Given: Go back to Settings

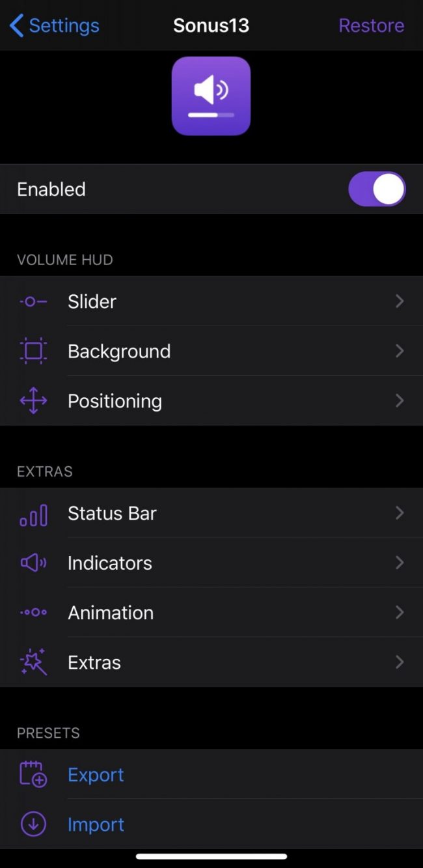Looking at the screenshot, I should coord(55,25).
